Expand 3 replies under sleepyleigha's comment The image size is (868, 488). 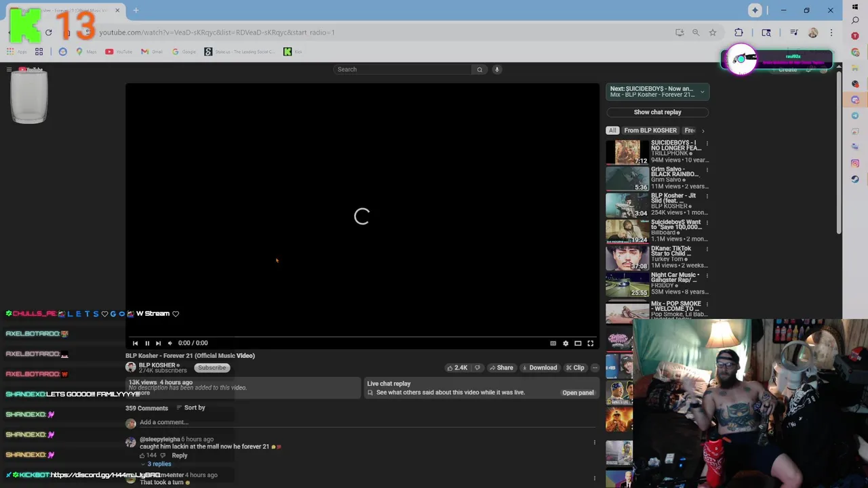(x=156, y=464)
